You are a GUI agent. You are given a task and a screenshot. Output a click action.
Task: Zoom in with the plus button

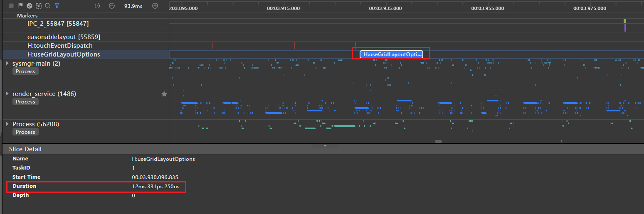[x=155, y=6]
